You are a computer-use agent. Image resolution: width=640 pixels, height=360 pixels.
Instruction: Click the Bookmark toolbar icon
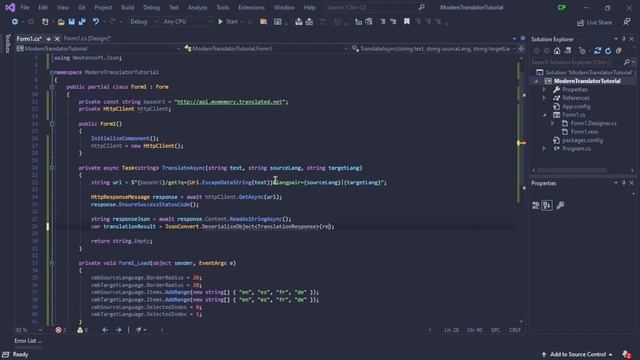click(x=407, y=22)
